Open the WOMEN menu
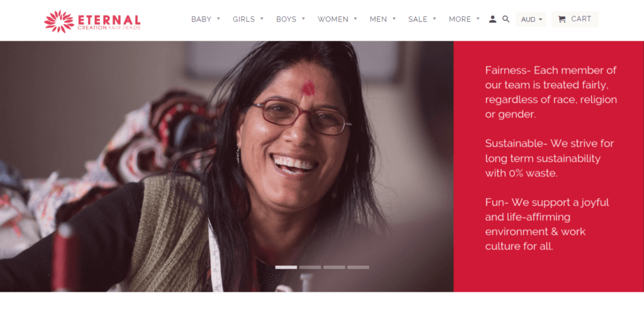 [x=337, y=19]
